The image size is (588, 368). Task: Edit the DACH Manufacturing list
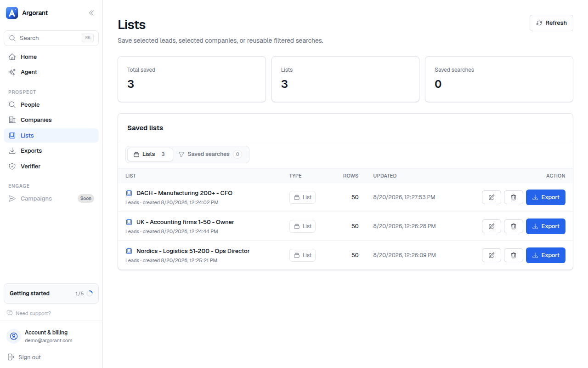click(492, 197)
